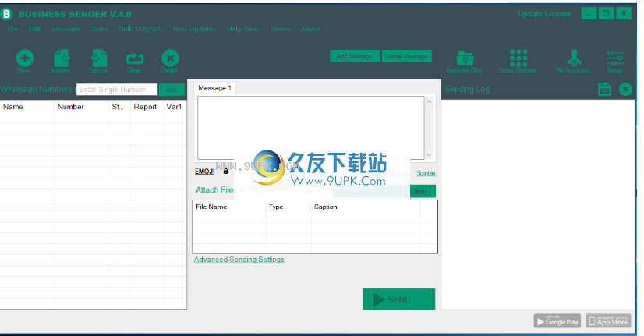Open Advanced Sending Settings link
Image resolution: width=644 pixels, height=336 pixels.
pyautogui.click(x=239, y=260)
